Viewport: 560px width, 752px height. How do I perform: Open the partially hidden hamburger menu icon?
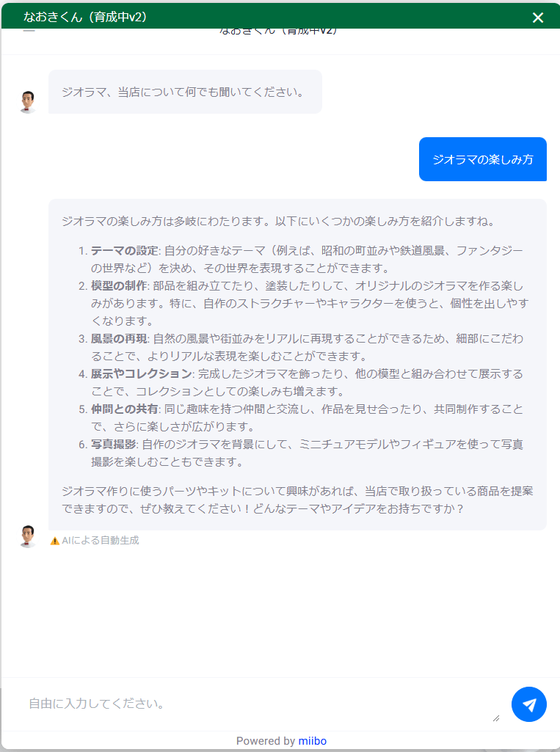pos(29,32)
